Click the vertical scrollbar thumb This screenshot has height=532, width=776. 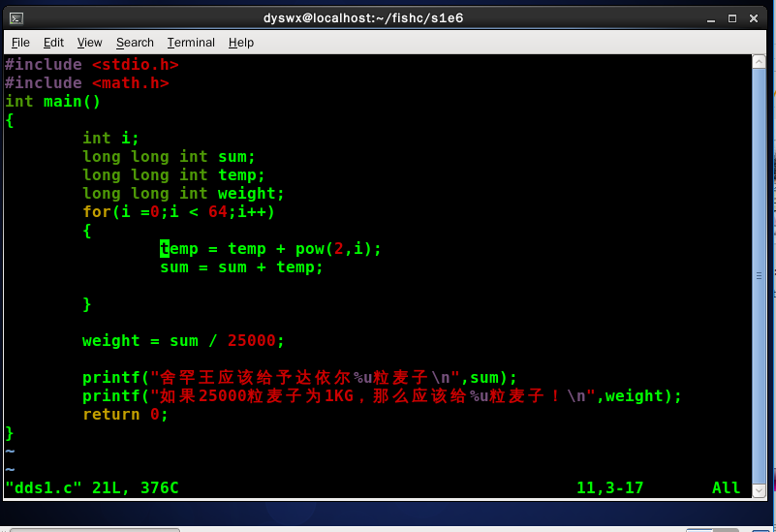pyautogui.click(x=760, y=275)
